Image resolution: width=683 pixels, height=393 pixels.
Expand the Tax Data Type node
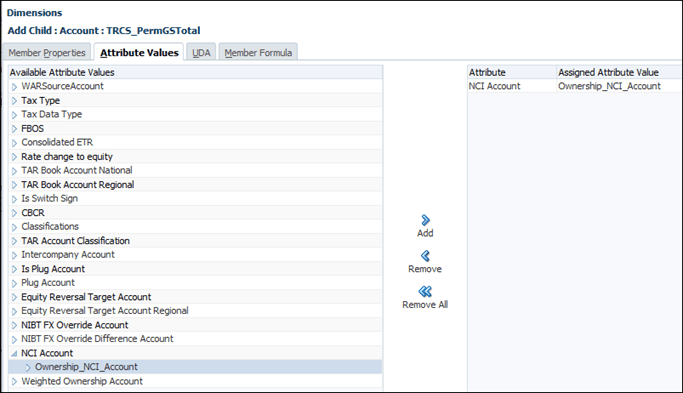pos(14,115)
